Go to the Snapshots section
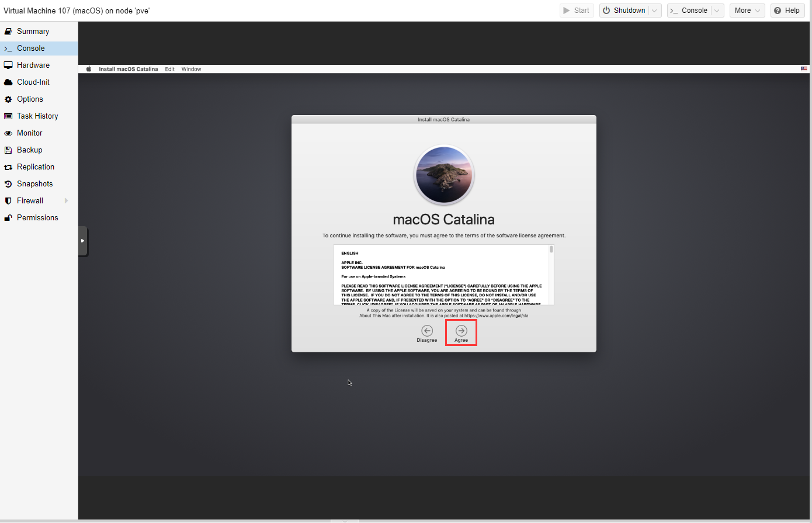 [x=34, y=184]
